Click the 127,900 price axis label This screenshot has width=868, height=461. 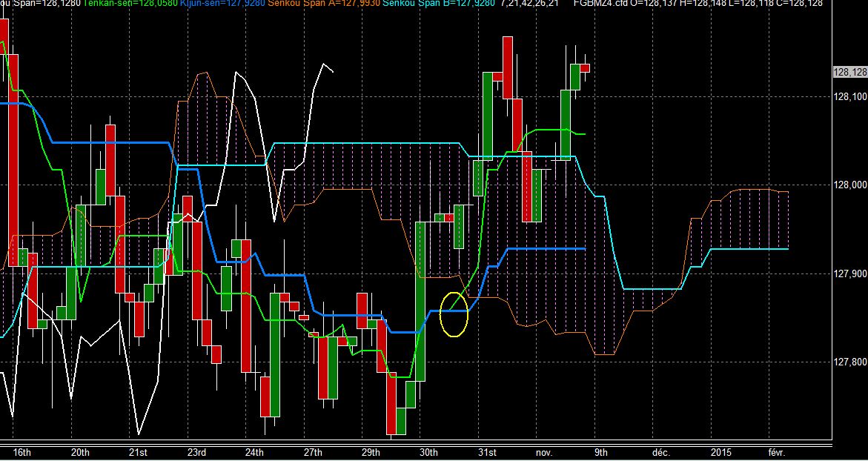[x=850, y=273]
